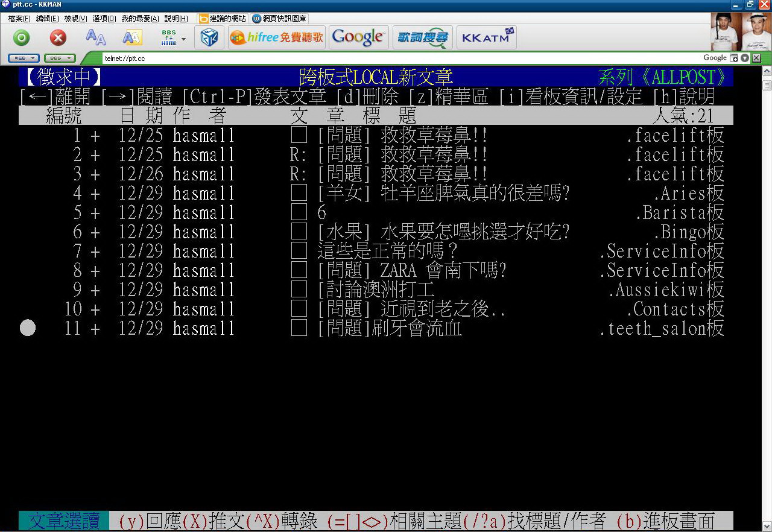The height and width of the screenshot is (532, 772).
Task: Open the 選項(O) menu
Action: tap(104, 19)
